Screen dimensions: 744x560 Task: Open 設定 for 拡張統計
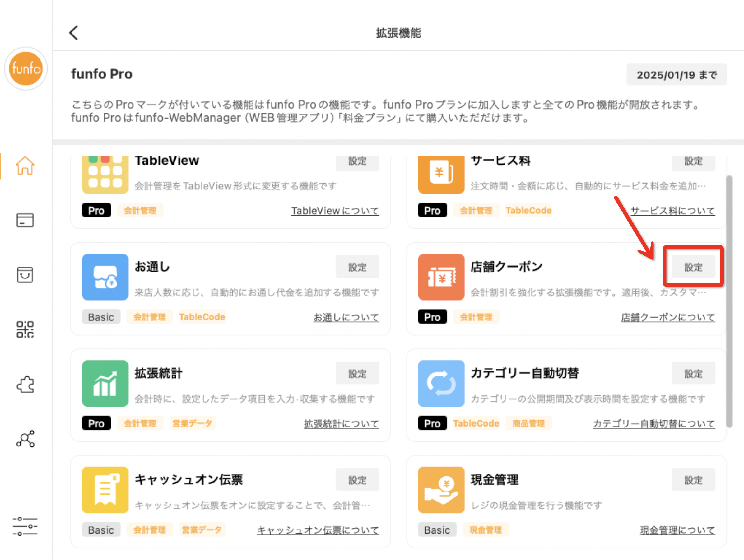[x=357, y=373]
